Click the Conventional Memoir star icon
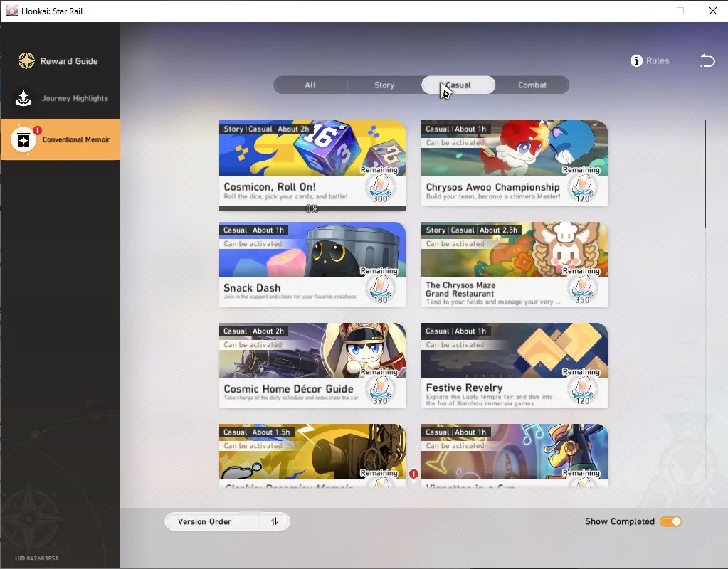The width and height of the screenshot is (728, 569). (x=23, y=139)
